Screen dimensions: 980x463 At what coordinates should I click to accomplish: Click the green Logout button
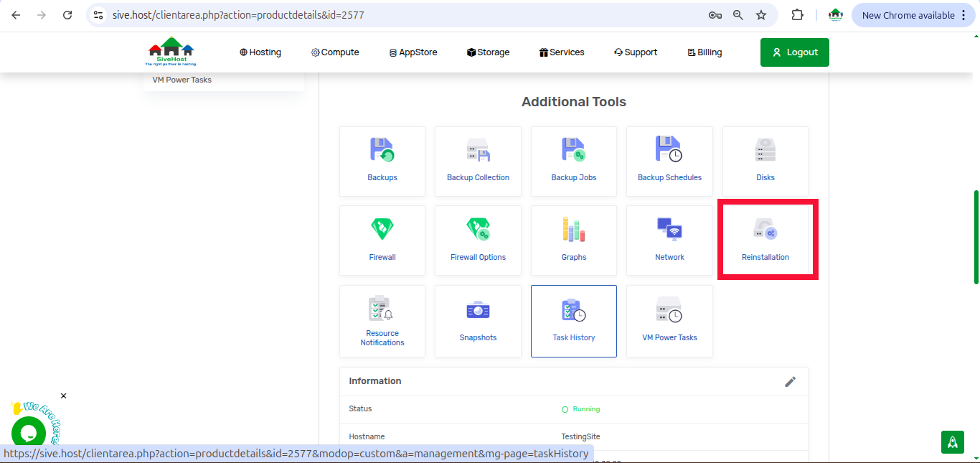(x=795, y=52)
